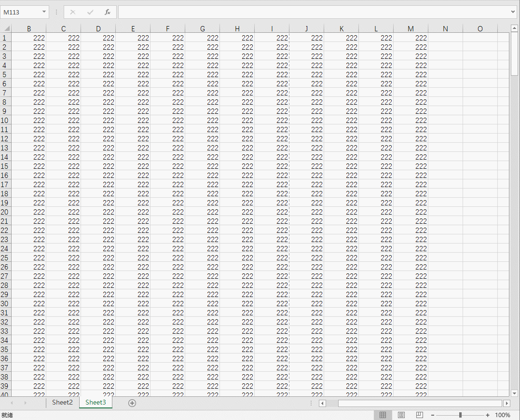Click the Cancel X icon in formula bar

coord(73,12)
